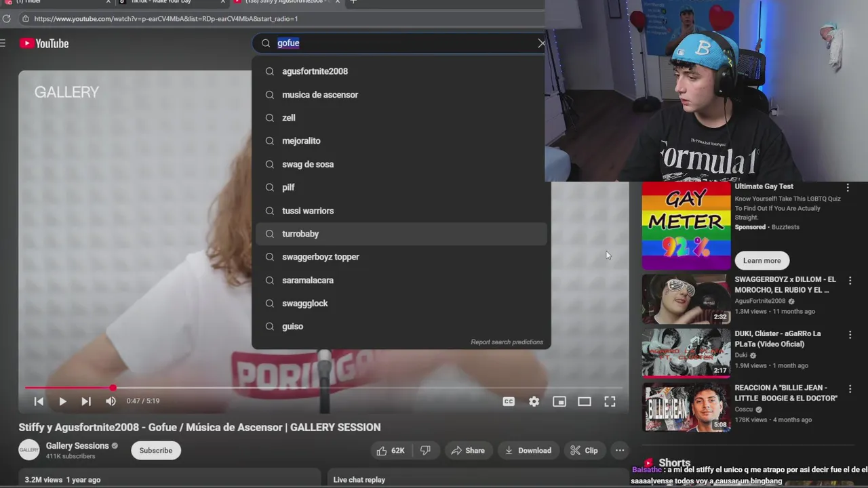This screenshot has width=868, height=488.
Task: Open more actions (three dots) under video
Action: (x=620, y=451)
